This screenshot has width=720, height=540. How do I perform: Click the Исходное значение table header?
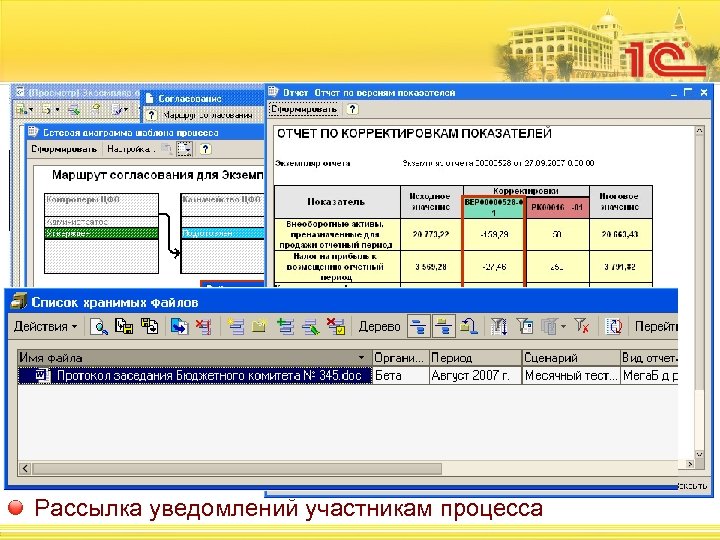(x=431, y=202)
